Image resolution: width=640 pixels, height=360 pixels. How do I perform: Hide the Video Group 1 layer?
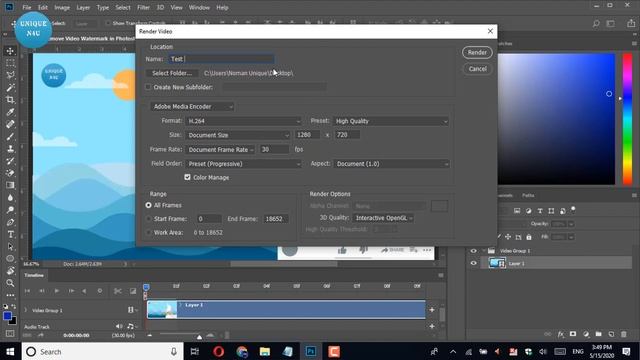point(473,251)
